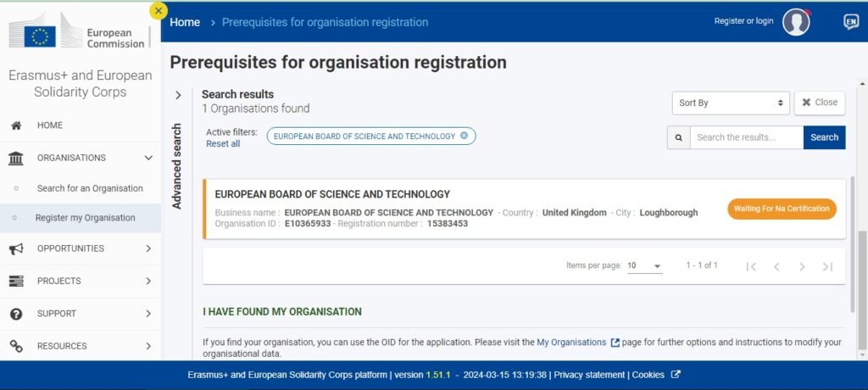Select HOME in the sidebar menu
Screen dimensions: 868x390
pos(50,125)
